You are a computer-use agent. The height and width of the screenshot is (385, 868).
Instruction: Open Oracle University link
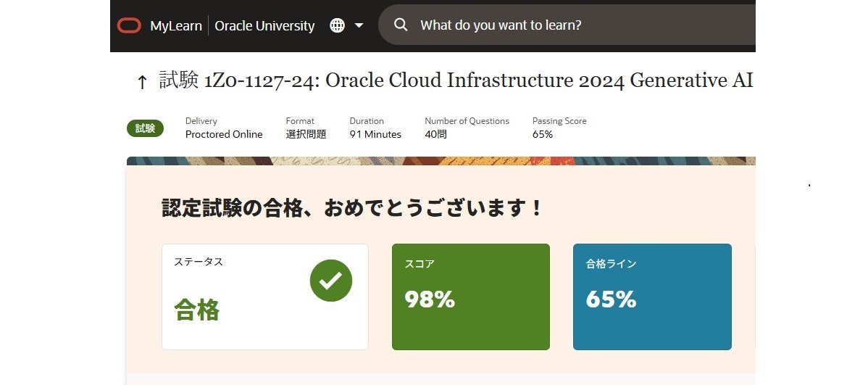[264, 25]
